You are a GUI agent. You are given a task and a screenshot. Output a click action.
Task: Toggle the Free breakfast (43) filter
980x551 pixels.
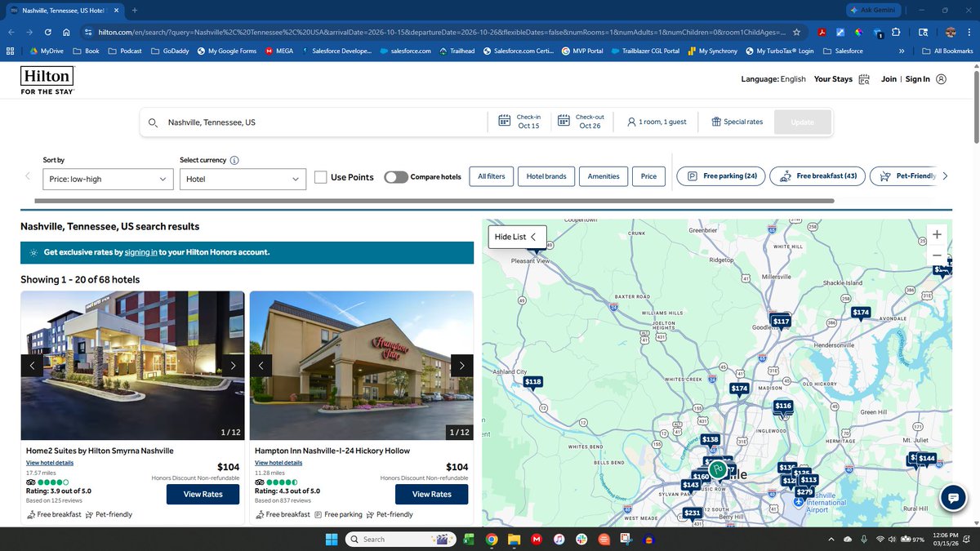pos(818,176)
